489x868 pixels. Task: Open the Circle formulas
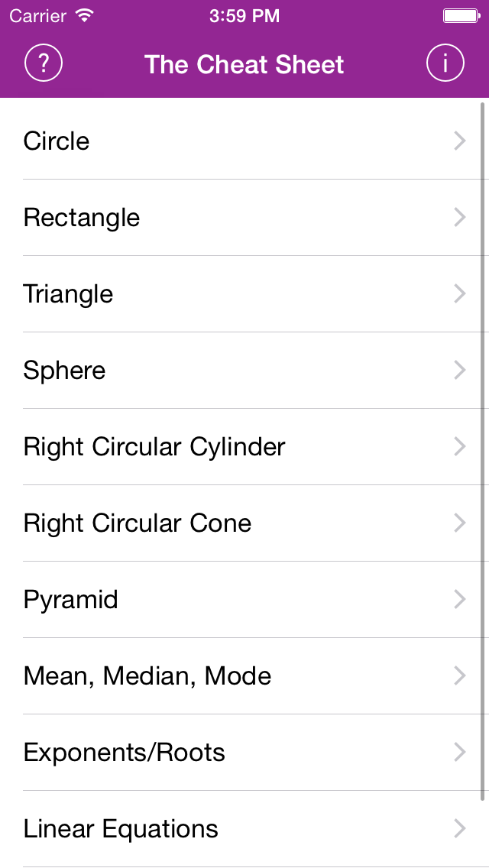(x=244, y=141)
